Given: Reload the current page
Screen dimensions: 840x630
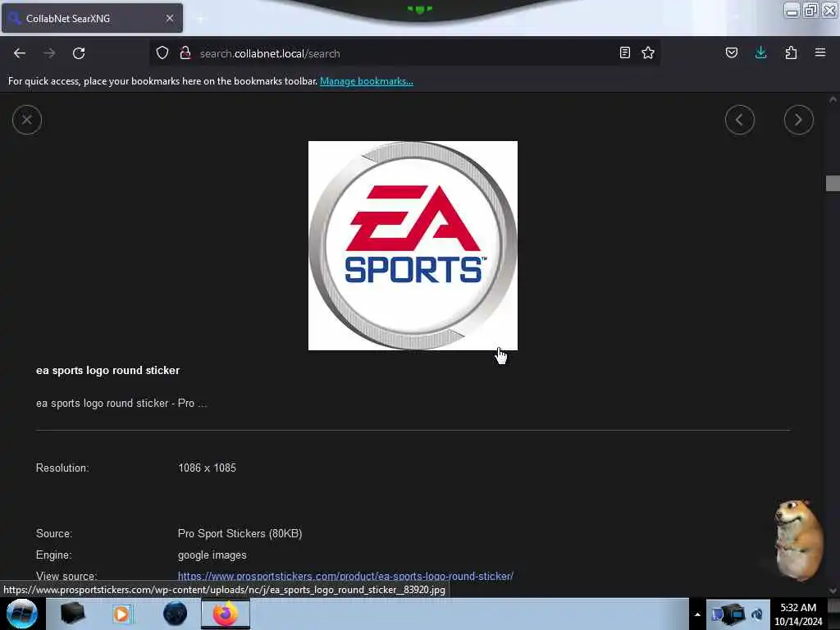Looking at the screenshot, I should [x=79, y=53].
